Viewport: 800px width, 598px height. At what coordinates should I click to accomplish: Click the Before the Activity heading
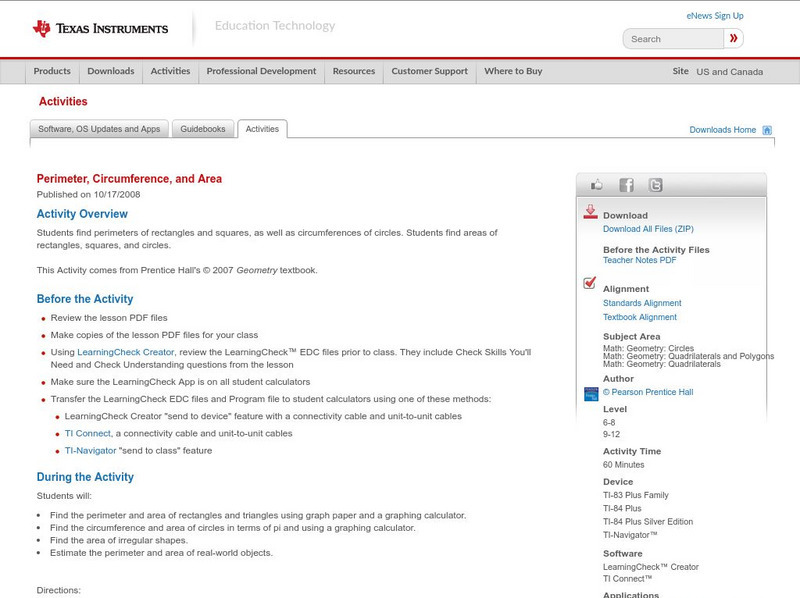(85, 299)
